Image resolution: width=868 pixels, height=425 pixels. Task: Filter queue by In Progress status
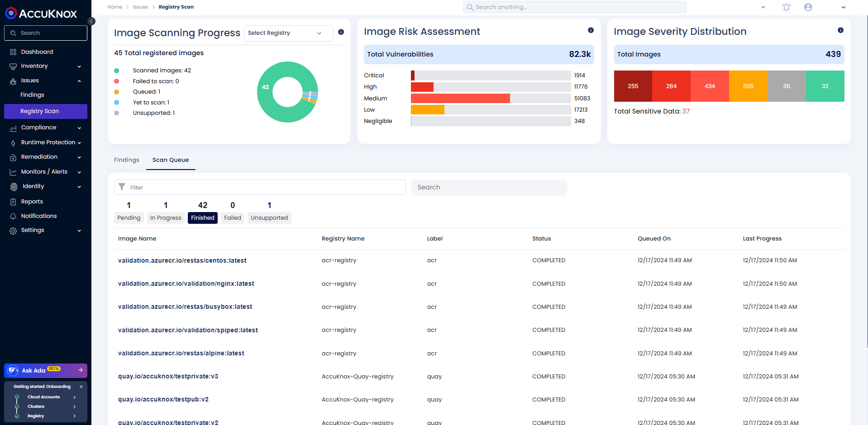[166, 218]
